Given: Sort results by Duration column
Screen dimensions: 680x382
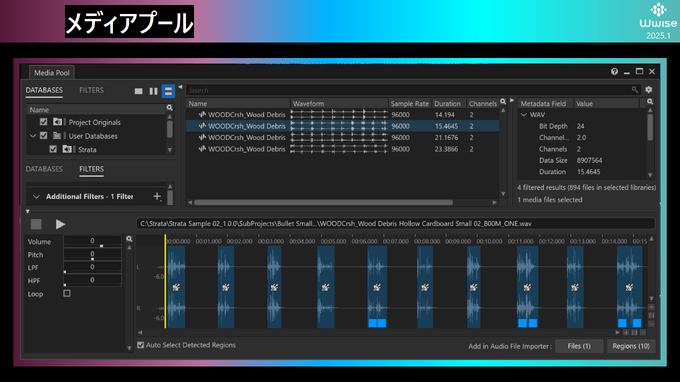Looking at the screenshot, I should pos(448,104).
